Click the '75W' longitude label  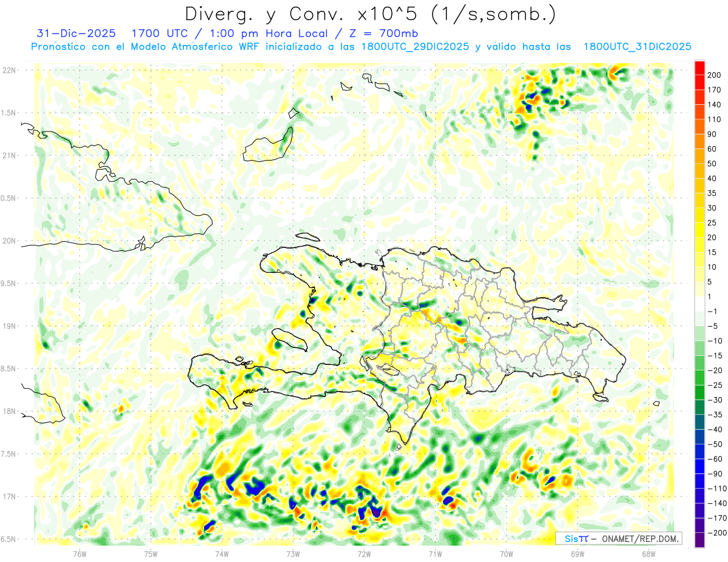(x=151, y=554)
